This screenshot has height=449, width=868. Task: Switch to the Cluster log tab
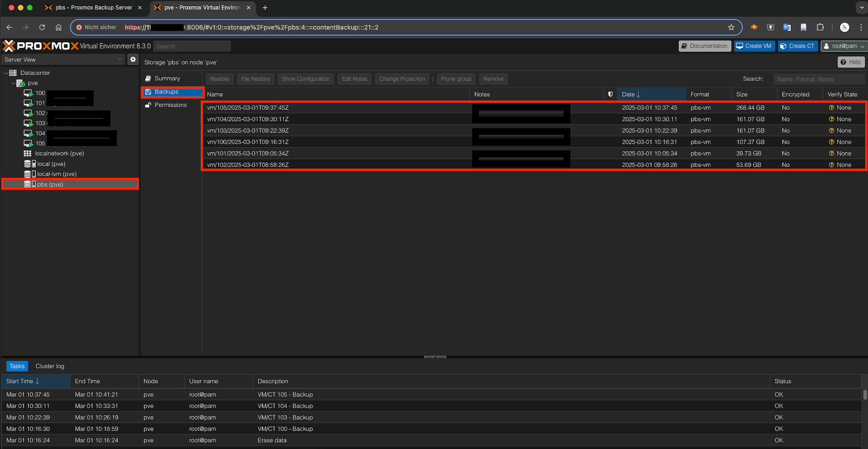tap(49, 366)
